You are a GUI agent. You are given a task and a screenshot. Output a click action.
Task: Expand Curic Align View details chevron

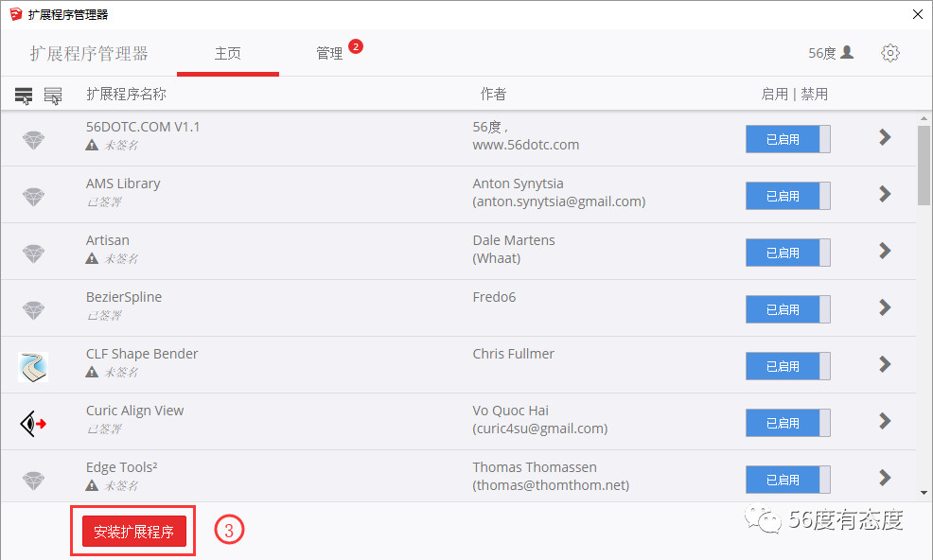(x=885, y=421)
